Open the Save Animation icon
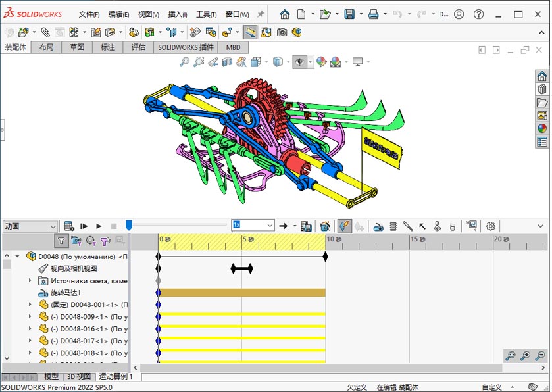 pyautogui.click(x=306, y=226)
